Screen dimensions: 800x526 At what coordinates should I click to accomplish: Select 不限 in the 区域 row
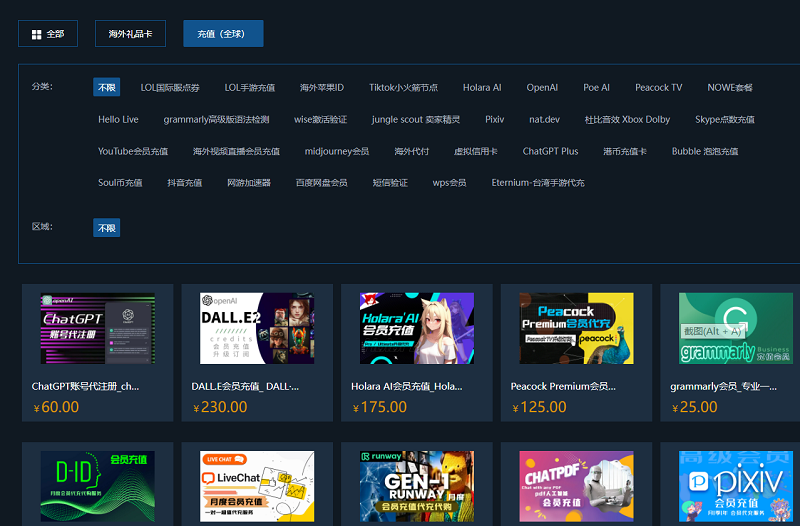[x=107, y=228]
